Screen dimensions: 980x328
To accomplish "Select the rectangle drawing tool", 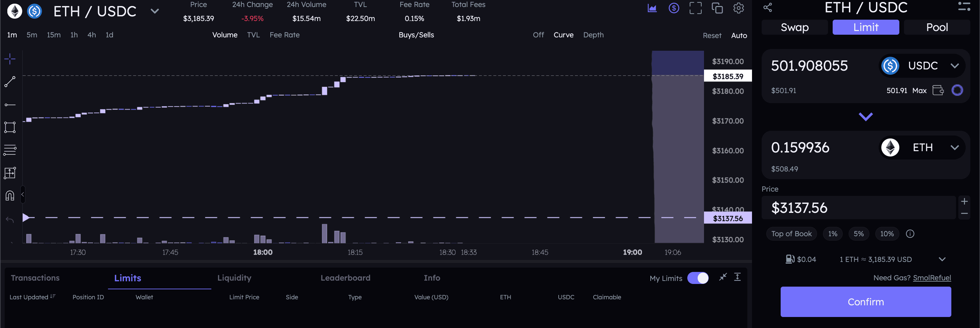I will [10, 127].
